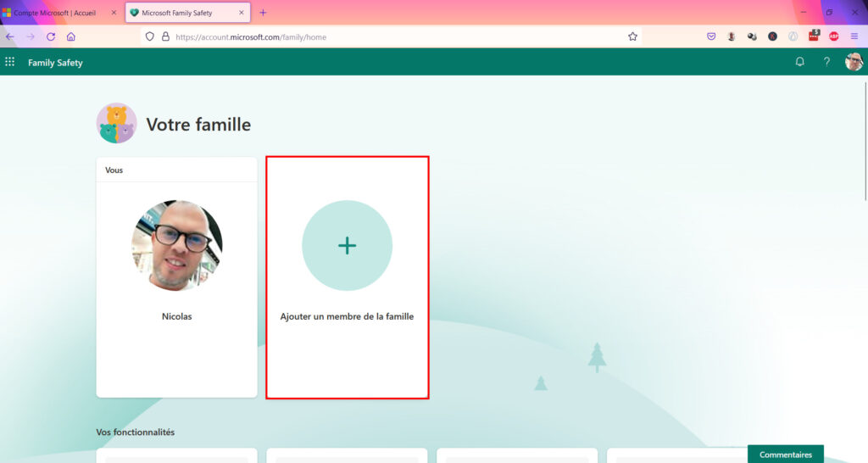Open the Microsoft apps launcher grid
Screen dimensions: 868x463
(10, 62)
